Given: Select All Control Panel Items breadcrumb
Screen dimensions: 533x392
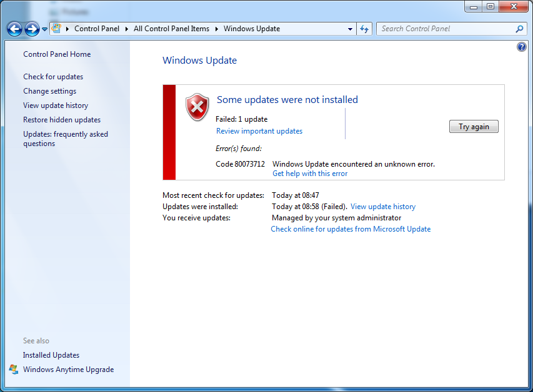Looking at the screenshot, I should (171, 29).
